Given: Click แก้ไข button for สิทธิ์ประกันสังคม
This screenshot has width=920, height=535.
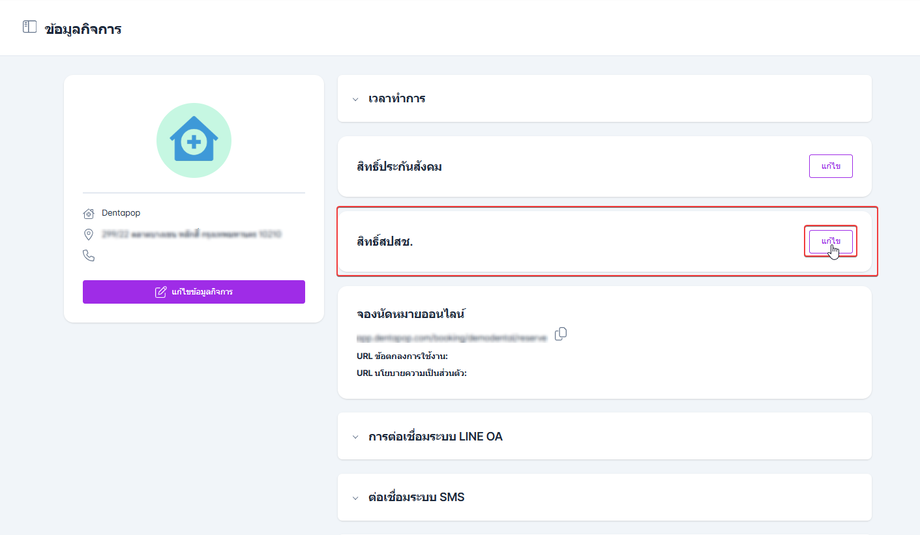Looking at the screenshot, I should coord(830,166).
